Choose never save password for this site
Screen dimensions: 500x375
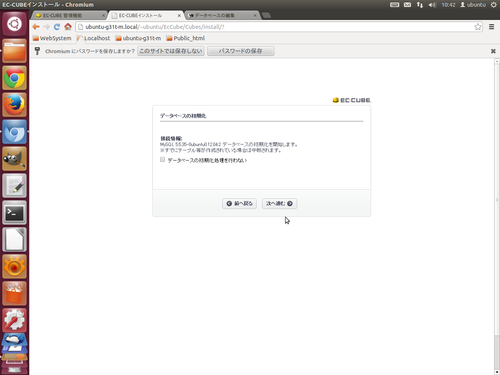(x=171, y=51)
